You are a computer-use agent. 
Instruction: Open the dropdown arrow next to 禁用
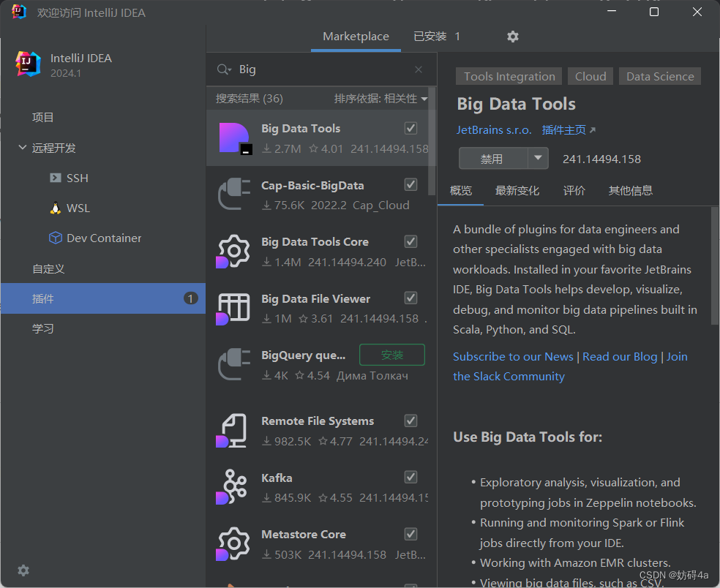(538, 159)
